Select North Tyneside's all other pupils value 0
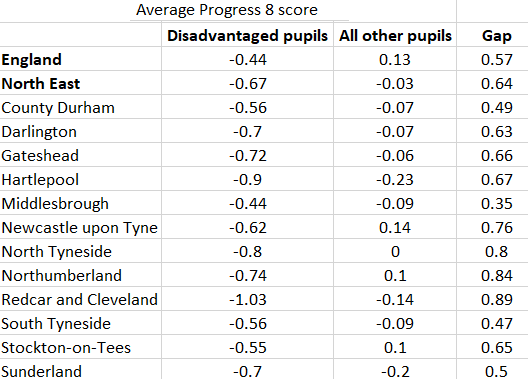 pyautogui.click(x=395, y=251)
